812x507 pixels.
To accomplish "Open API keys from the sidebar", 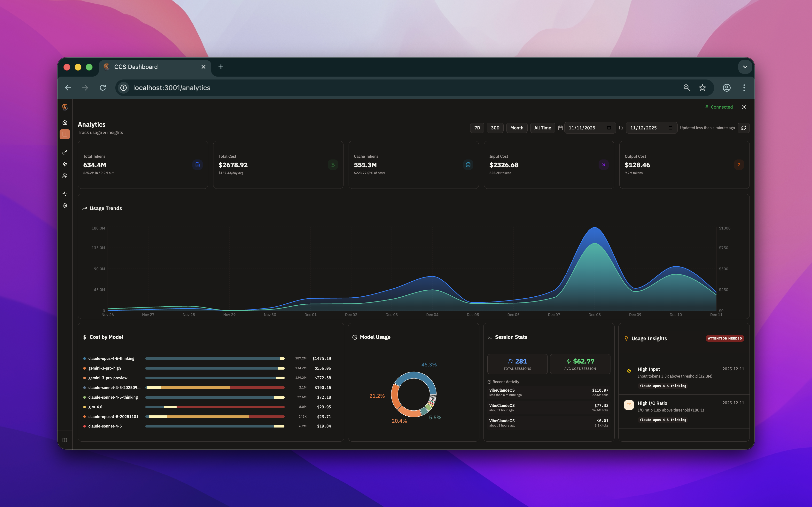I will point(65,152).
